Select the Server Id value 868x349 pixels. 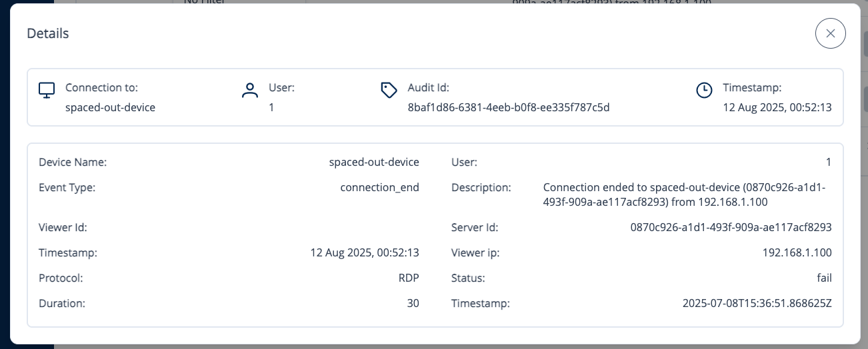point(731,227)
